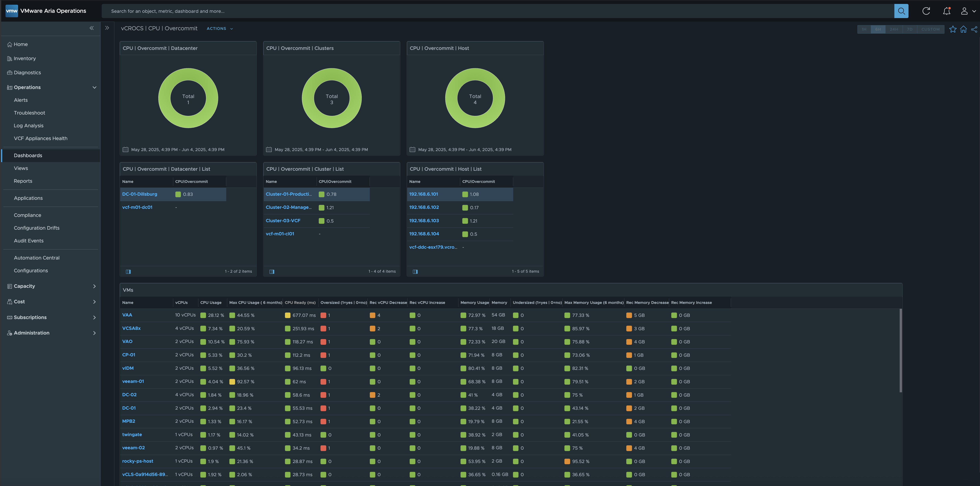Select the 7D time range

coord(909,29)
